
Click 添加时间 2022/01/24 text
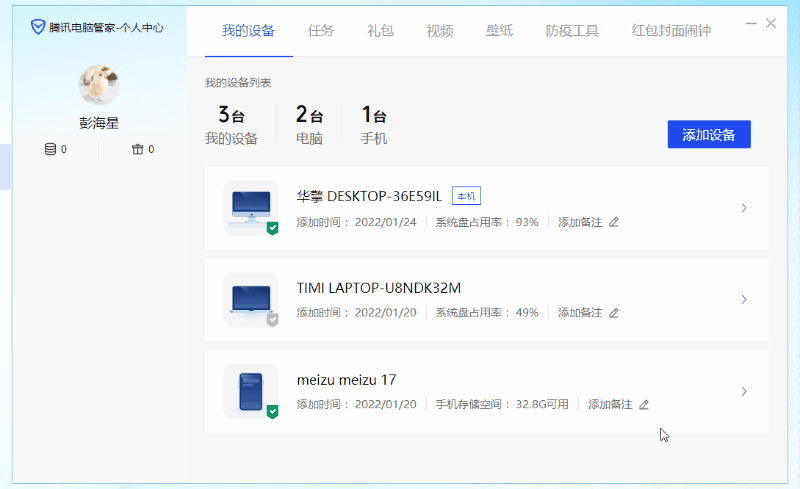(x=357, y=222)
